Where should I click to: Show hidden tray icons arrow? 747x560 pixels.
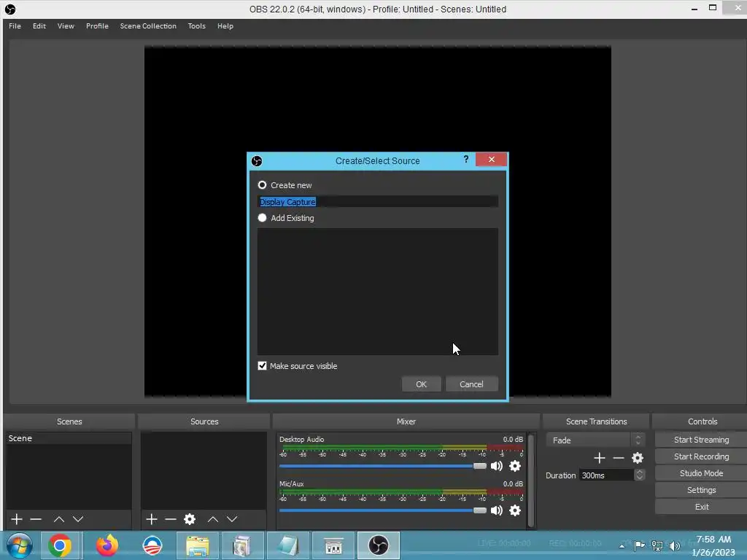pyautogui.click(x=622, y=546)
